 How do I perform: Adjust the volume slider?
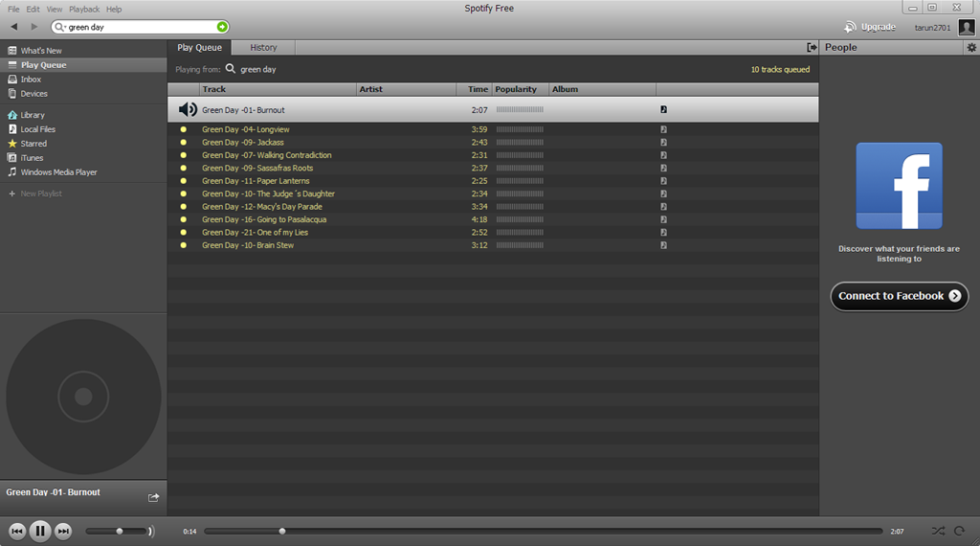pos(118,531)
